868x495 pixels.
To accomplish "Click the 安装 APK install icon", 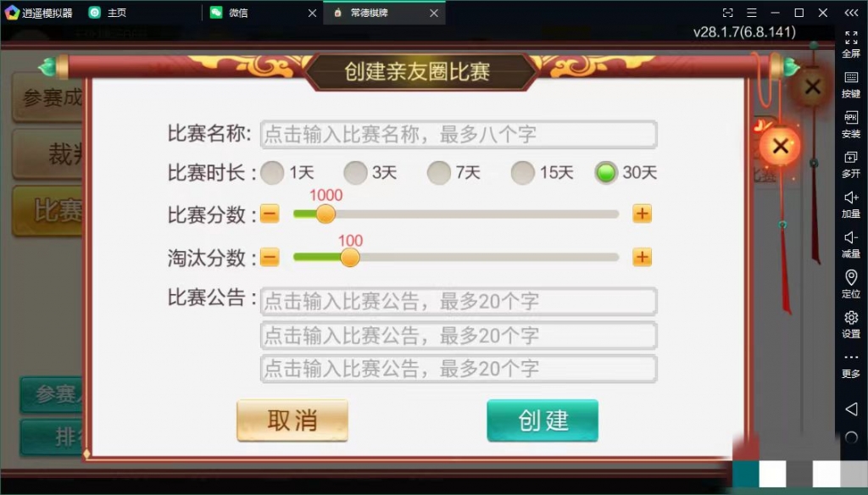I will pyautogui.click(x=851, y=125).
